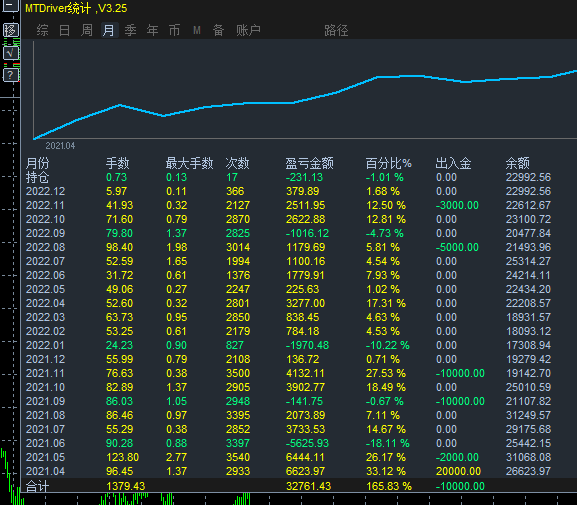Open the ? help icon
The image size is (577, 505).
click(x=11, y=75)
